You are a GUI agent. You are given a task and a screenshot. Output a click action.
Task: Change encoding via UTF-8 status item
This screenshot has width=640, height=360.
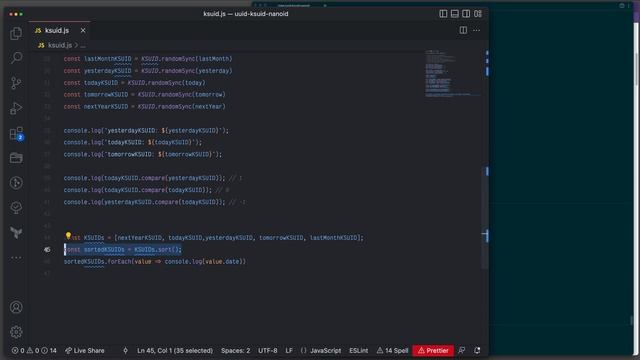point(267,351)
